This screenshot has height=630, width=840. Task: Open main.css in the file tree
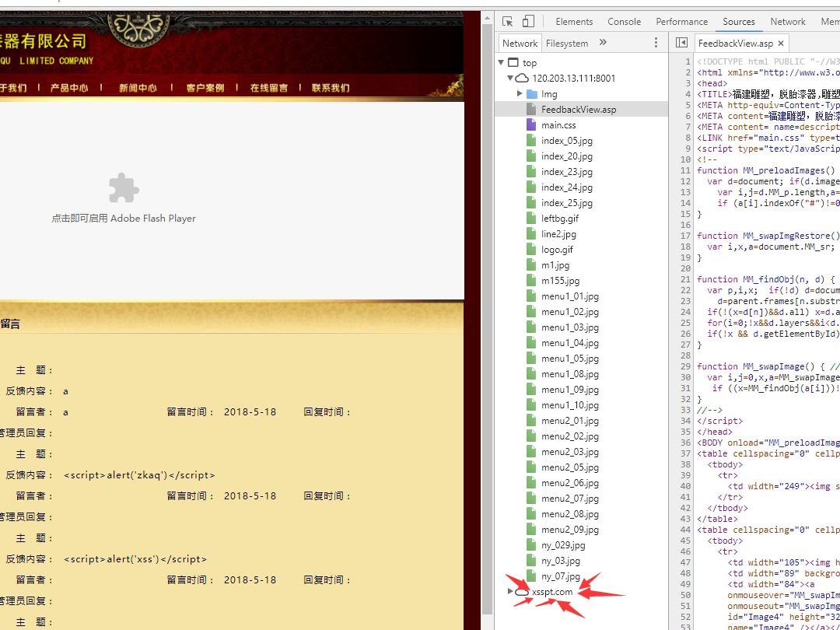[x=558, y=124]
